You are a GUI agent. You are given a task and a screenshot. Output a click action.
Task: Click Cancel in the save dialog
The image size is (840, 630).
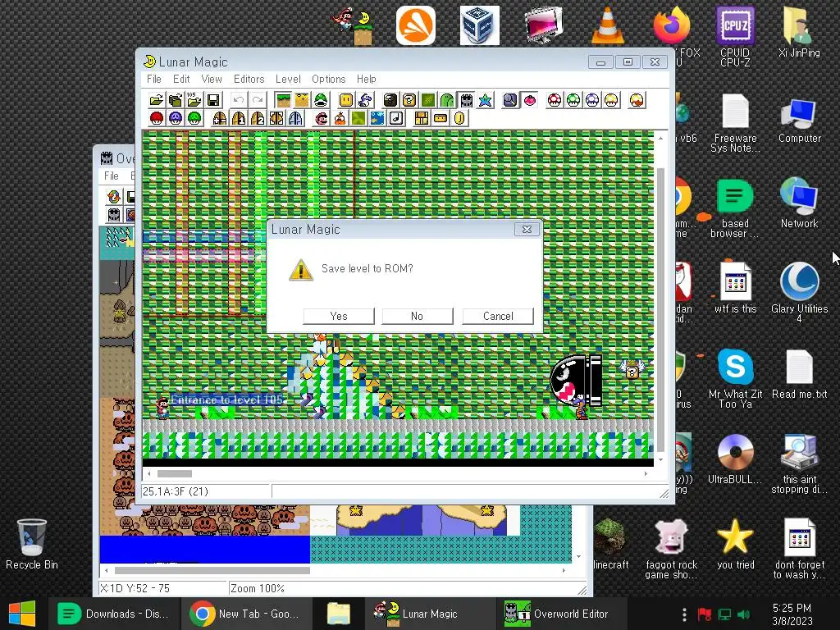(x=498, y=316)
